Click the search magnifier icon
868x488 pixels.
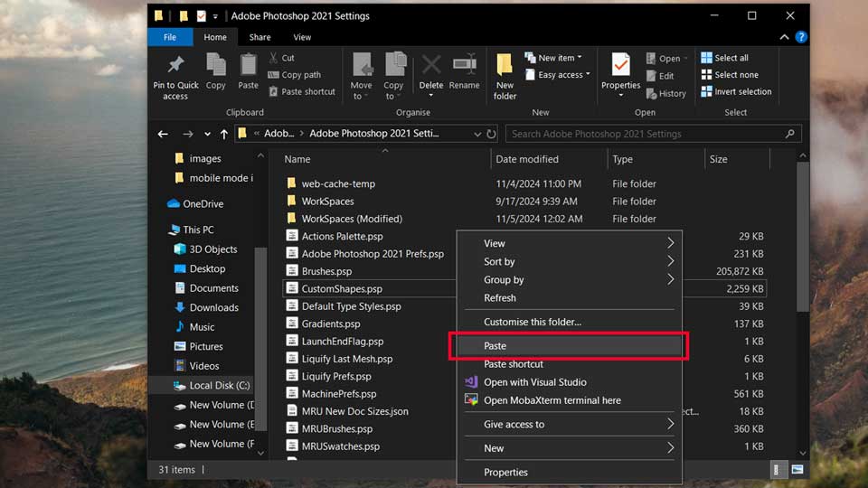(x=790, y=134)
